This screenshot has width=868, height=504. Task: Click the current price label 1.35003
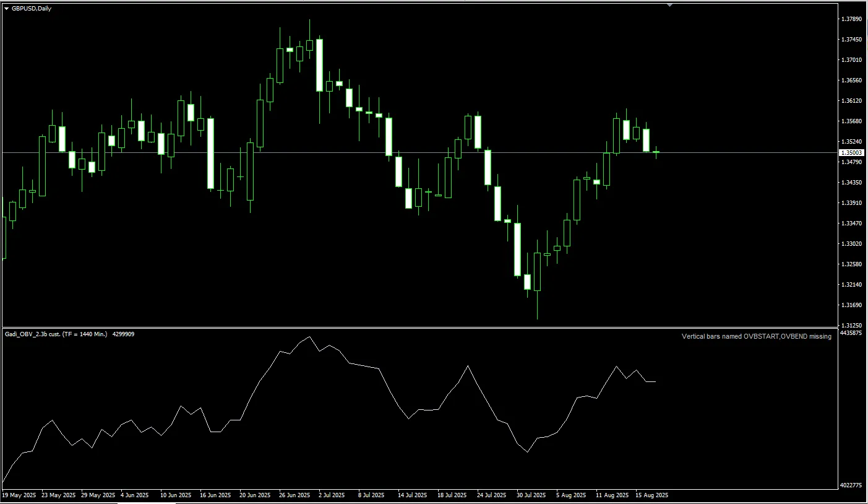tap(852, 152)
